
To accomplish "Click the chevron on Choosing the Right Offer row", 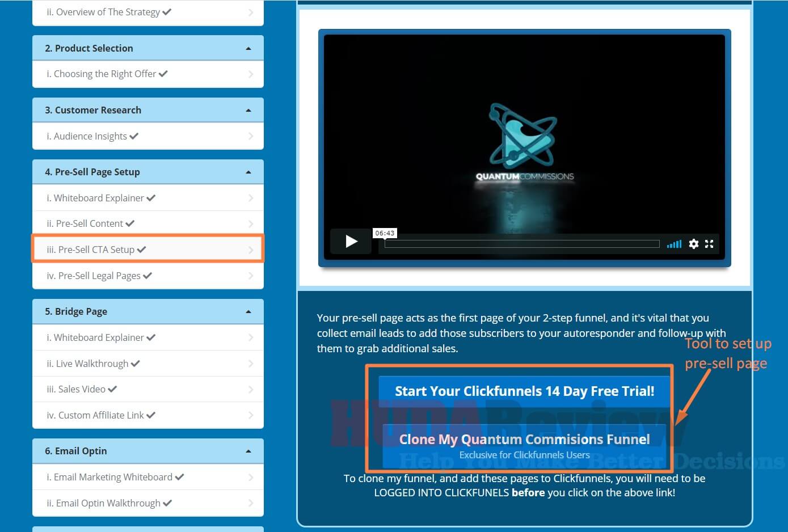I will pyautogui.click(x=251, y=74).
